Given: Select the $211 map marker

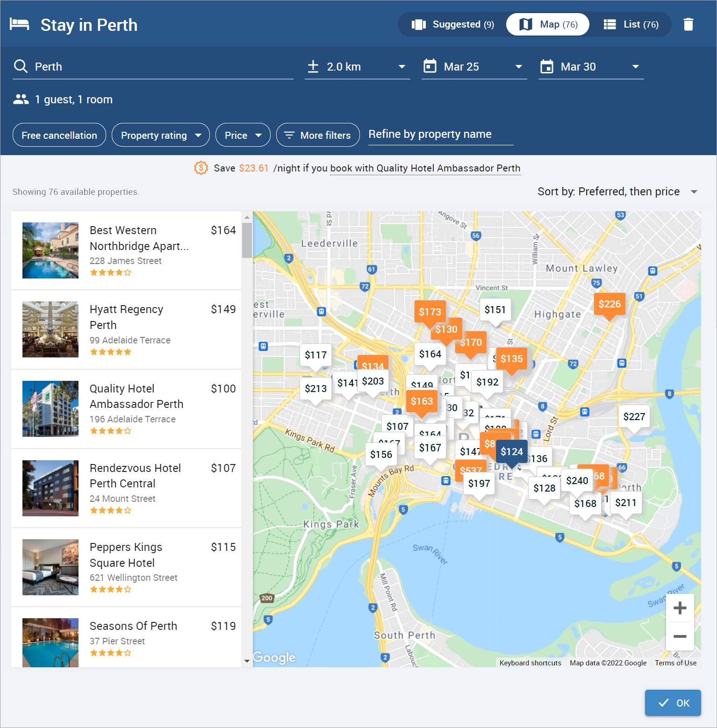Looking at the screenshot, I should 625,503.
